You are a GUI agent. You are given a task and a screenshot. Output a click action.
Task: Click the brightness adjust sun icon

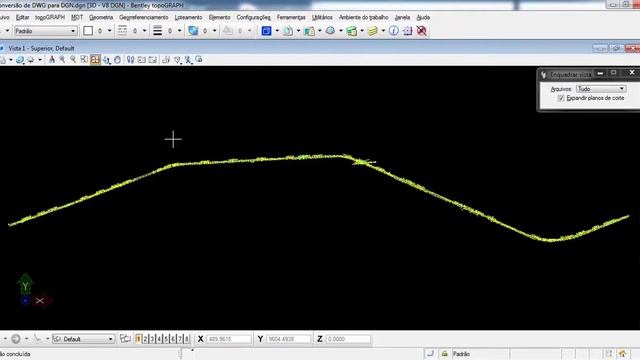click(31, 60)
